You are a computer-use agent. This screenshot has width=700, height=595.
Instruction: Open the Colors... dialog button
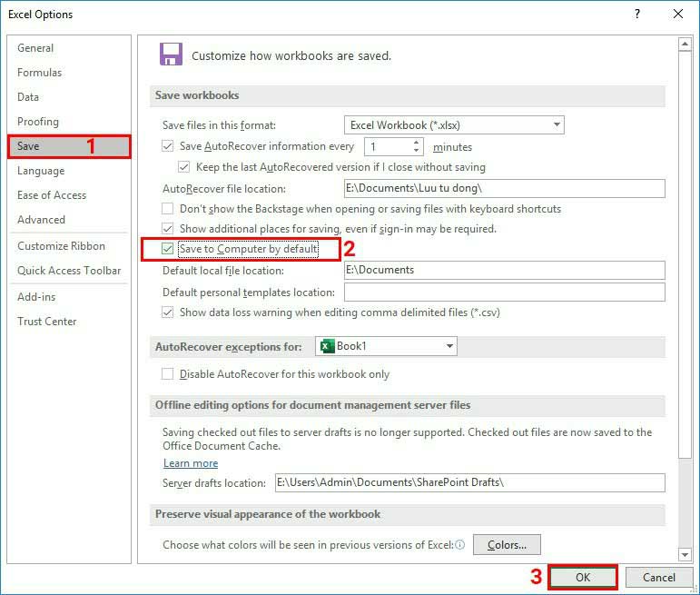507,544
